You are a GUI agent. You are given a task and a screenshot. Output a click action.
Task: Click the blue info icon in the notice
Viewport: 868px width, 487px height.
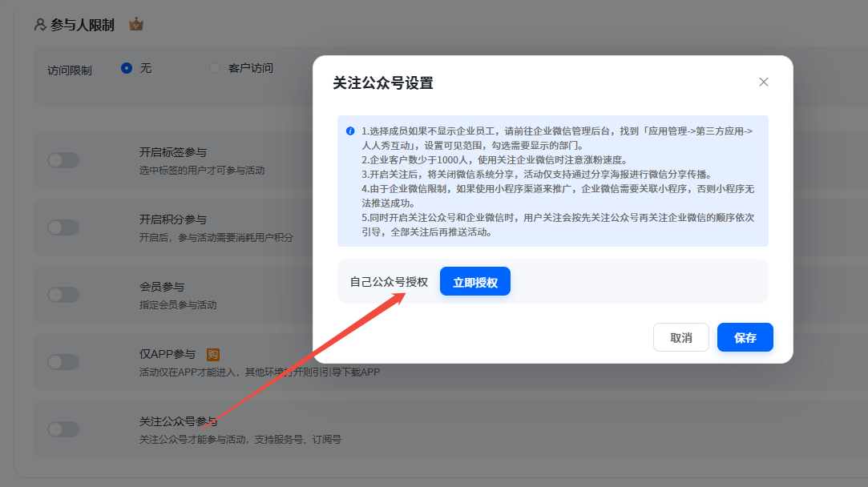click(350, 131)
